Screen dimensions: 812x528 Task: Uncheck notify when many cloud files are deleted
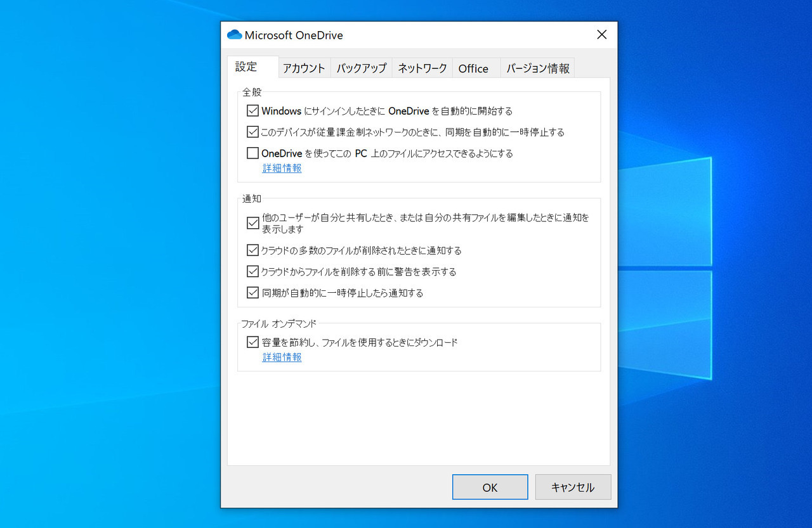(x=253, y=250)
